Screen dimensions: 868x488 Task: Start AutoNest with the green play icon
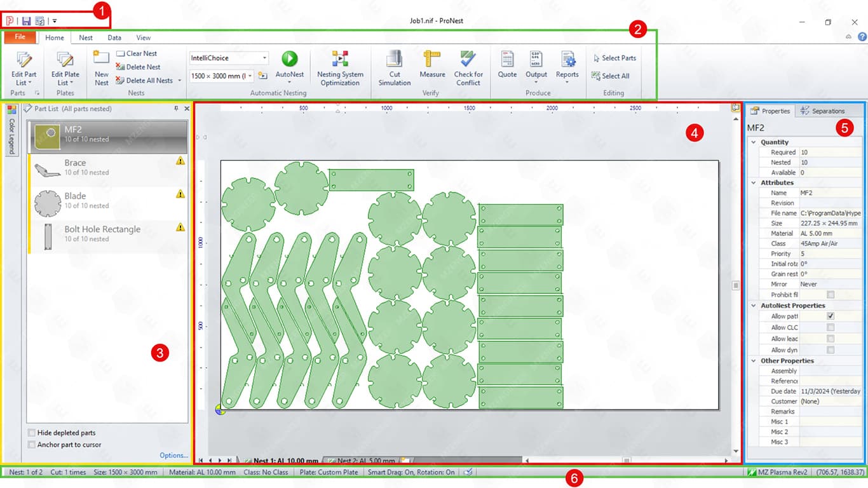coord(289,59)
